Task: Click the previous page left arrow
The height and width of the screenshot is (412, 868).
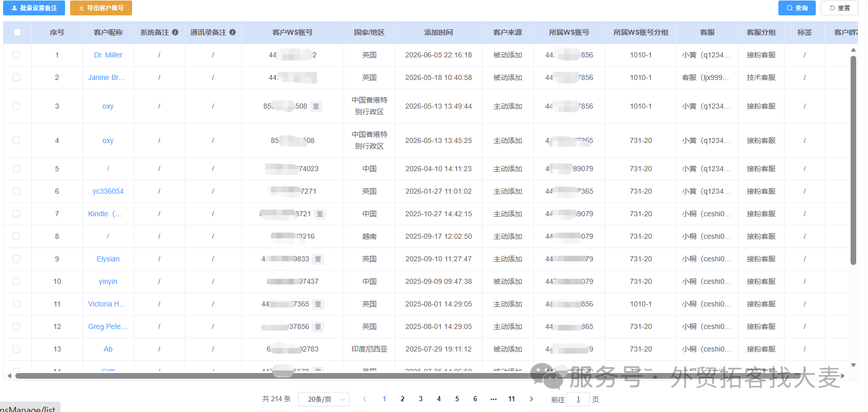Action: [x=365, y=399]
